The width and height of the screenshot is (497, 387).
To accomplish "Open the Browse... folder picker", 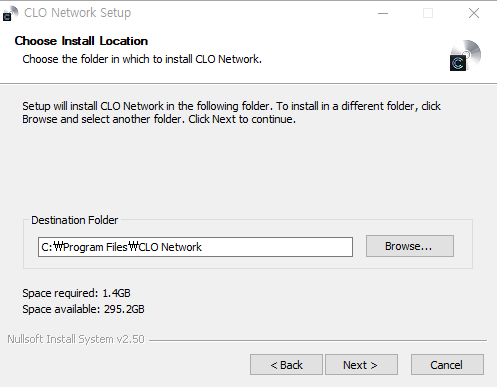I will point(410,246).
